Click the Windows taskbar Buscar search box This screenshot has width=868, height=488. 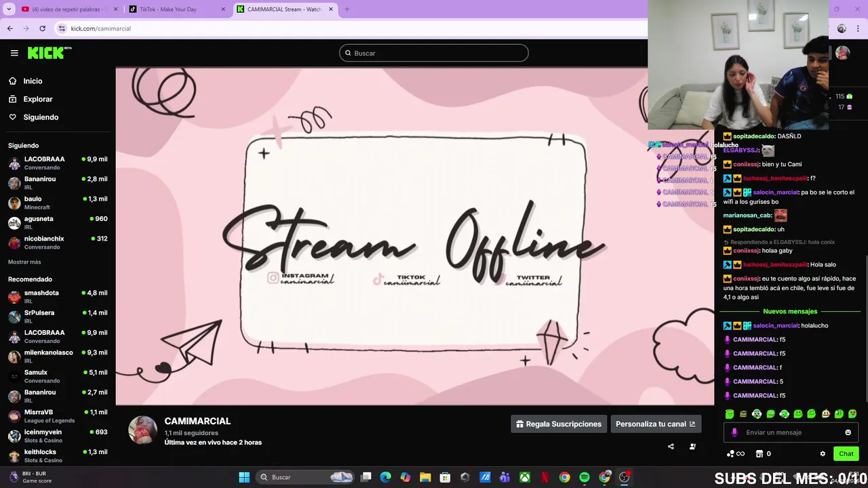point(306,477)
